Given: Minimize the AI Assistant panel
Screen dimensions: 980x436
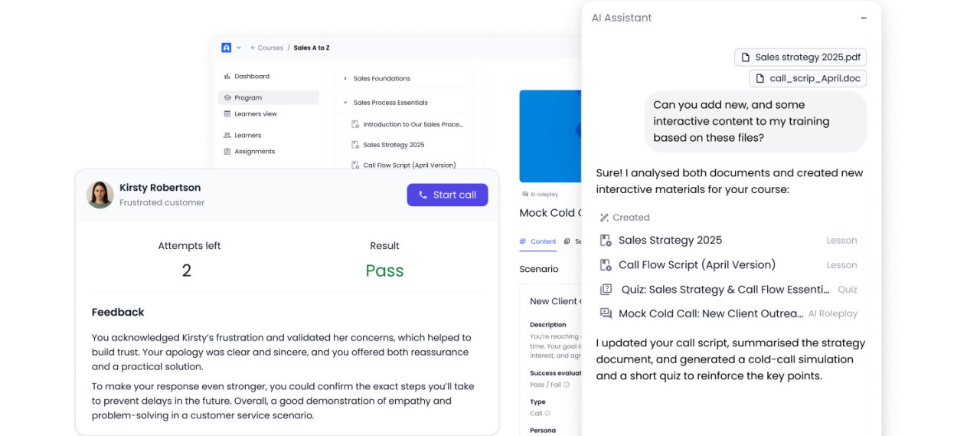Looking at the screenshot, I should click(864, 18).
